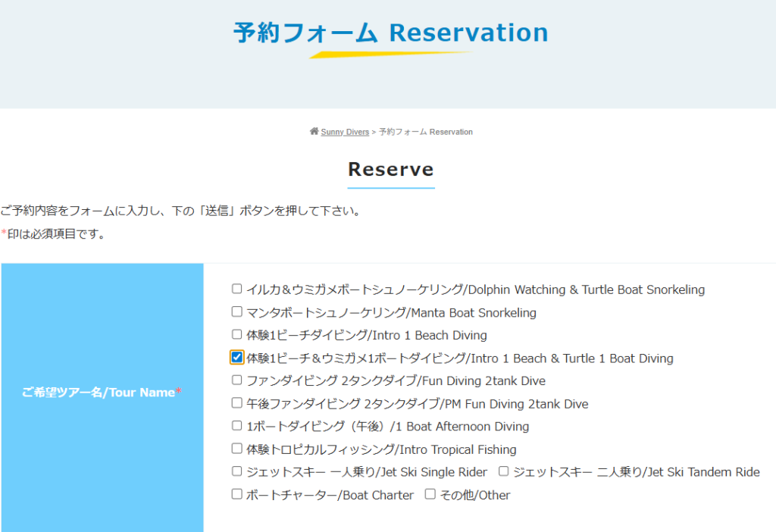The image size is (776, 532).
Task: Click the Reserve section heading
Action: click(390, 168)
